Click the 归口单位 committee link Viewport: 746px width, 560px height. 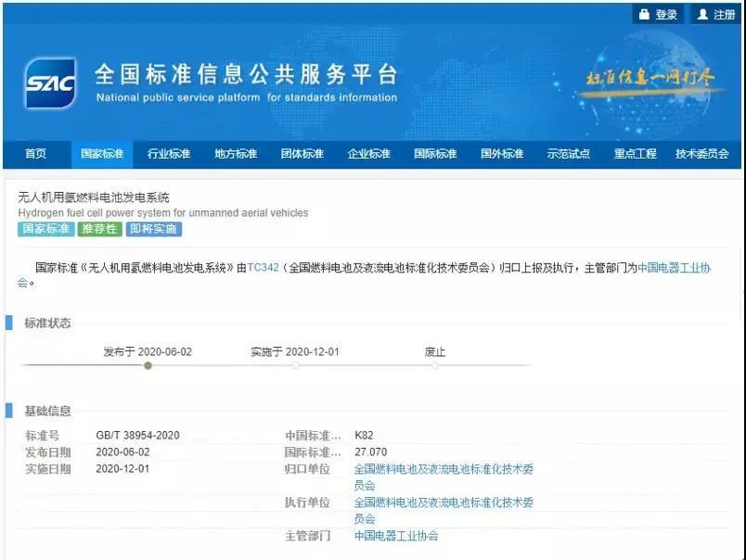point(444,477)
